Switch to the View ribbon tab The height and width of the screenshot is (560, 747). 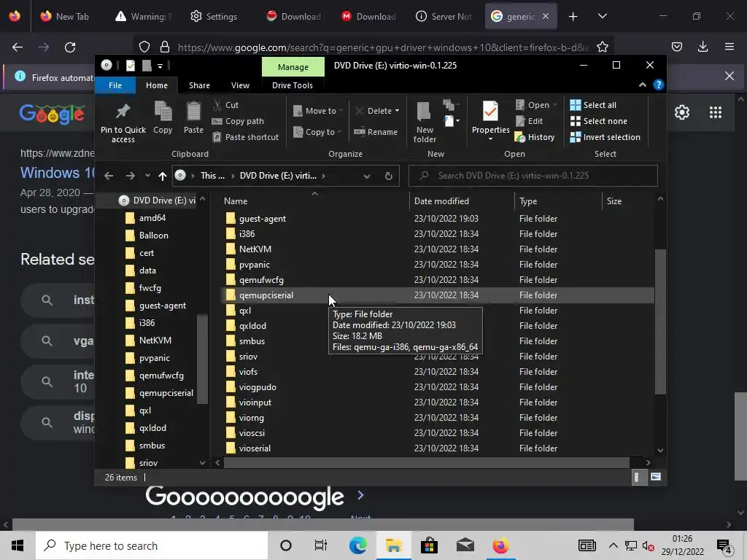[240, 85]
